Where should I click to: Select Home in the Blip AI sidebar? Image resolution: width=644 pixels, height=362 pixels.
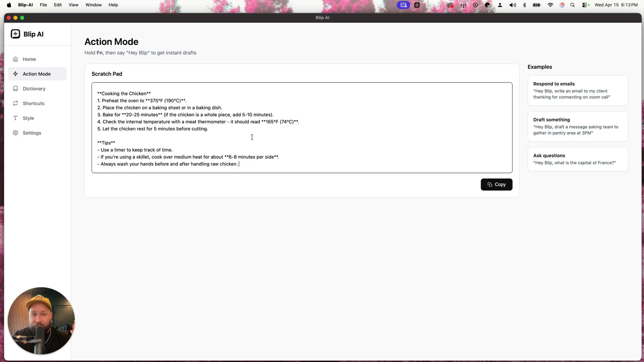[29, 59]
